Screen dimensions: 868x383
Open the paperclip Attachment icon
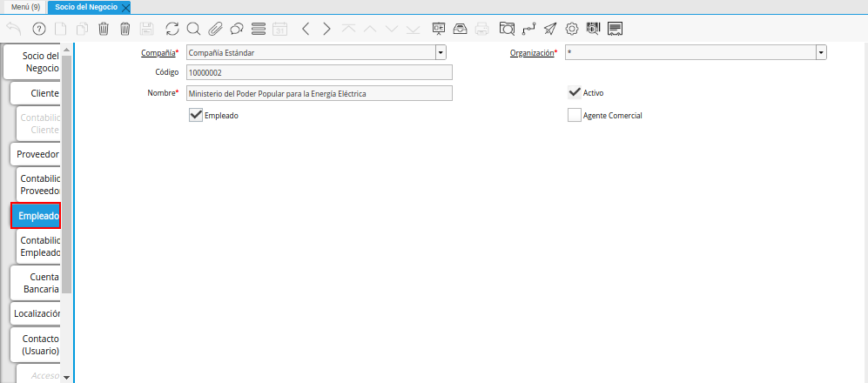point(215,29)
